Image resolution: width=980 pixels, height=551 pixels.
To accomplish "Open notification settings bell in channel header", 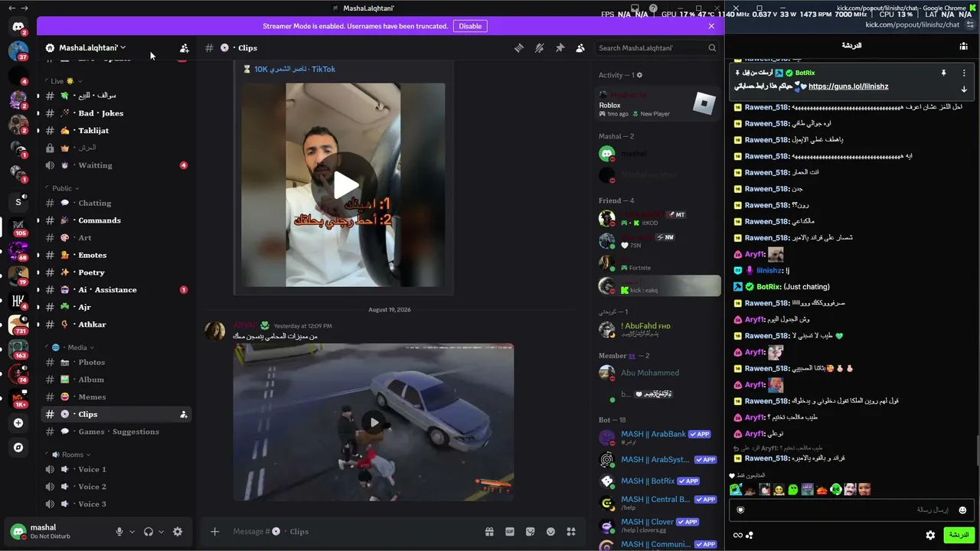I will click(x=540, y=47).
